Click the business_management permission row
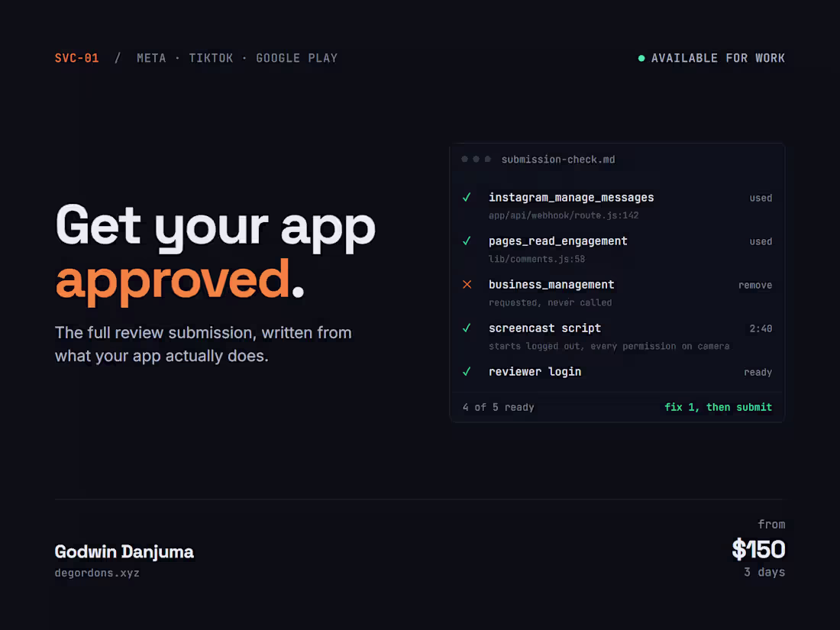 coord(617,293)
